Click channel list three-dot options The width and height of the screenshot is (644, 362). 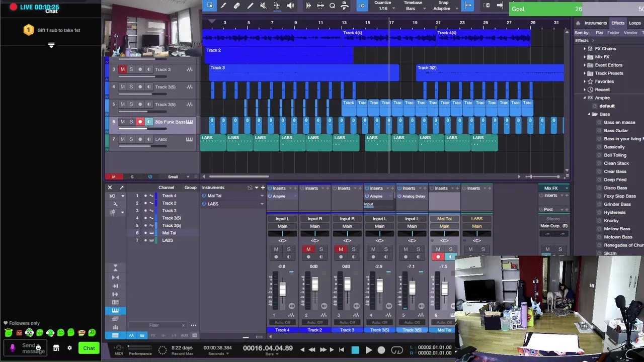193,325
